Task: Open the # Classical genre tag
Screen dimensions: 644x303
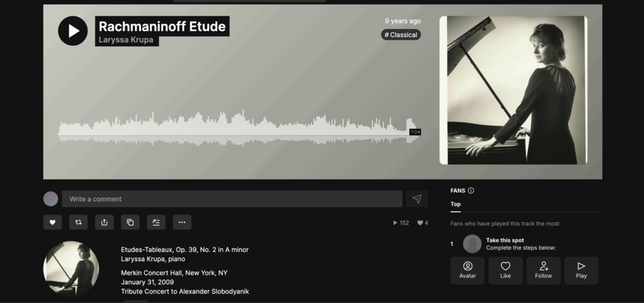Action: point(401,35)
